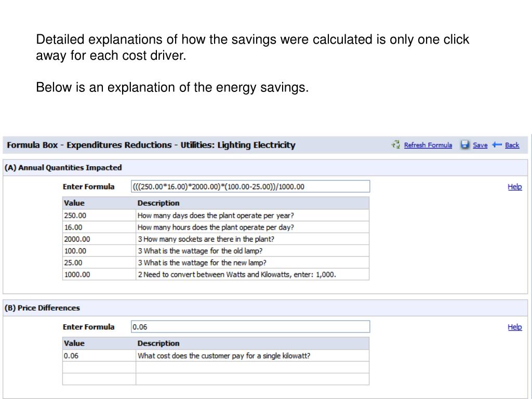Click description 'What cost does the customer pay for a single kilowatt?'
The image size is (532, 399).
[x=224, y=355]
